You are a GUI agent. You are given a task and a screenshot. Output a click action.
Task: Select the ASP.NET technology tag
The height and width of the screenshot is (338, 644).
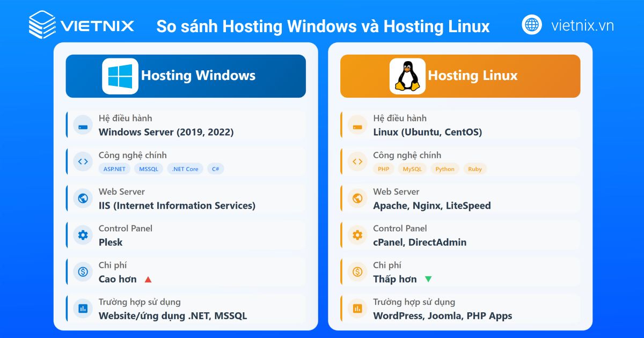point(114,168)
